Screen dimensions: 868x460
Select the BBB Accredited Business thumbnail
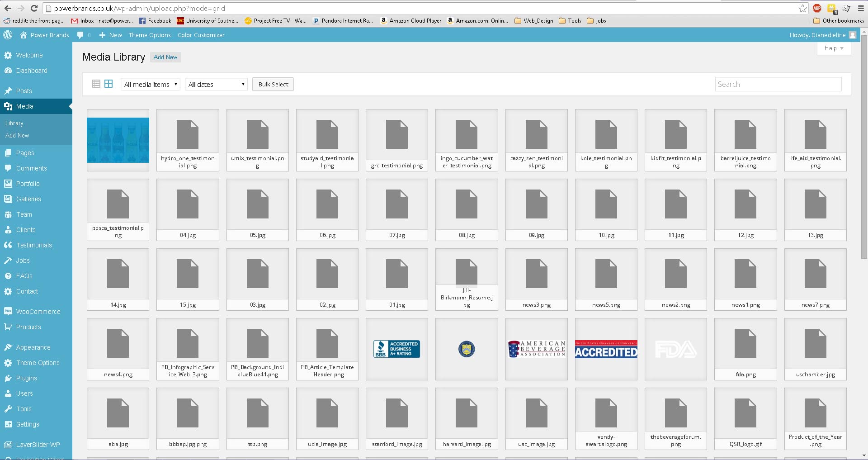pyautogui.click(x=397, y=349)
